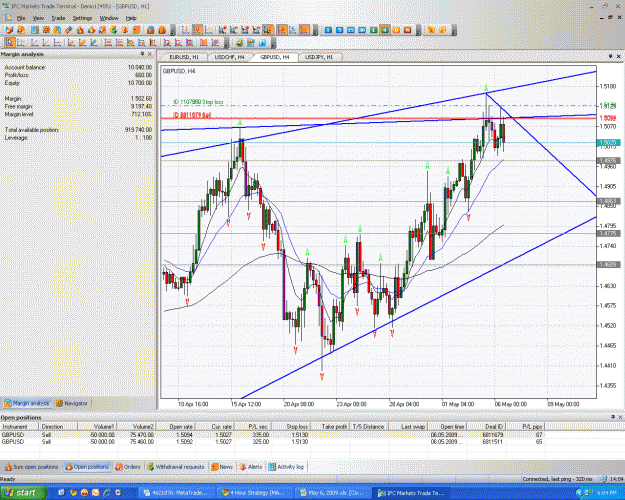625x500 pixels.
Task: Open the Windows start menu
Action: pyautogui.click(x=23, y=493)
